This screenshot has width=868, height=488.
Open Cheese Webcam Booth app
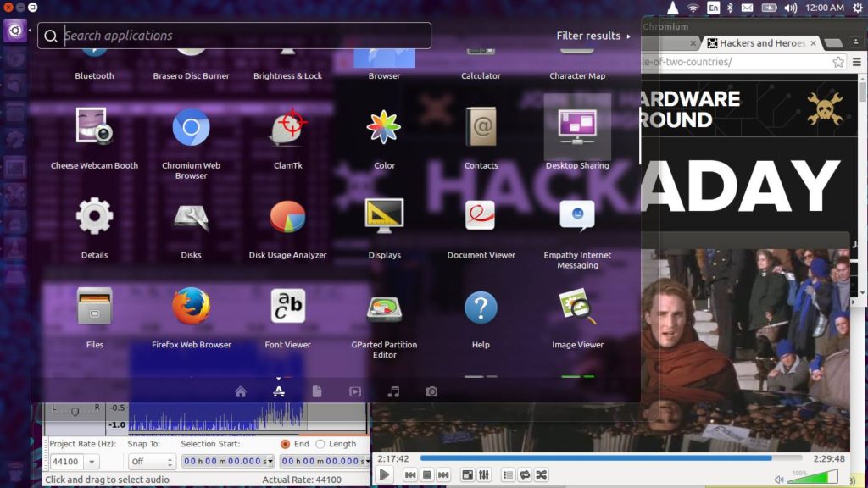tap(94, 127)
